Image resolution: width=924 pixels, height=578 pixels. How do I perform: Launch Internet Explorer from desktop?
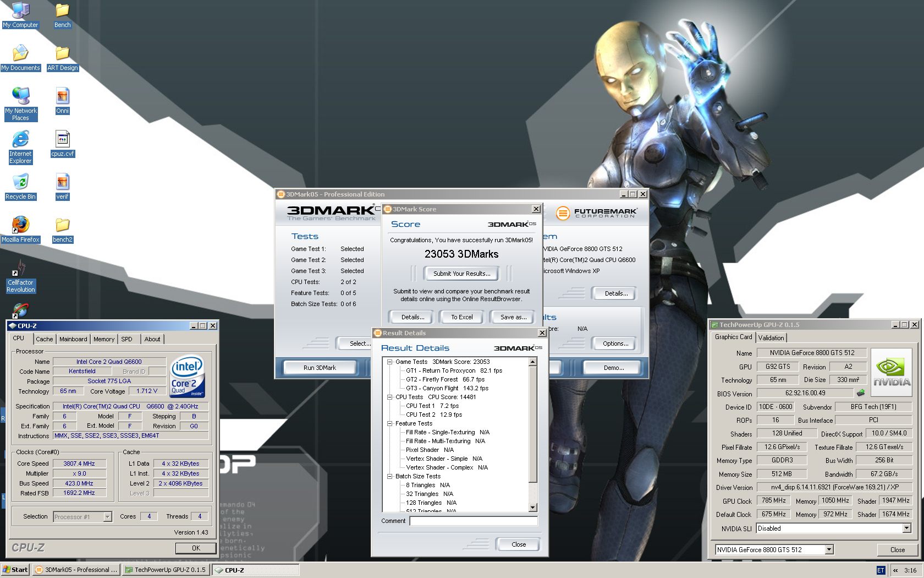coord(20,147)
